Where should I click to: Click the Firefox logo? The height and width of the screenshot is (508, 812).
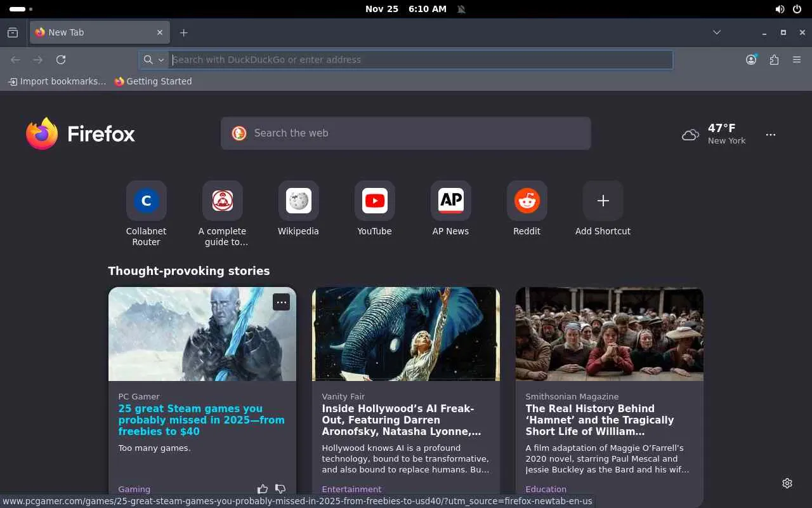point(81,133)
